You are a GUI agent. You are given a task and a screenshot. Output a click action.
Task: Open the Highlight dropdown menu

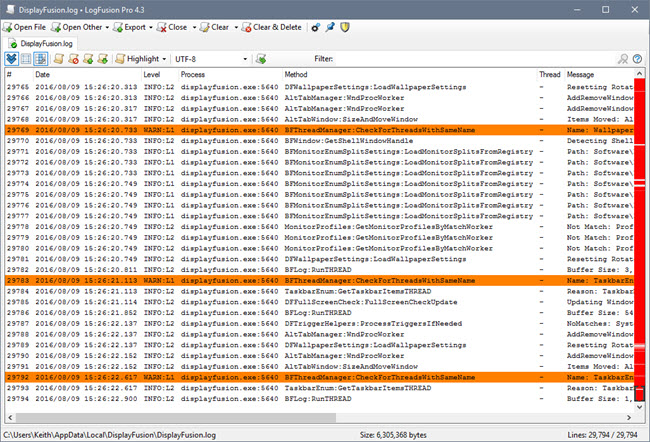pyautogui.click(x=141, y=59)
